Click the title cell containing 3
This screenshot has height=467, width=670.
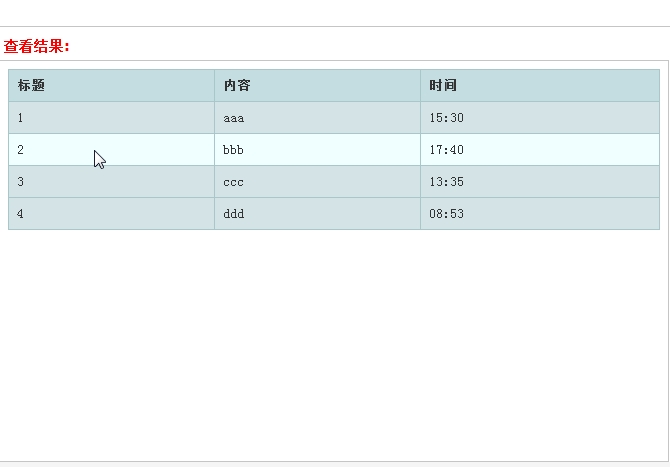[112, 182]
